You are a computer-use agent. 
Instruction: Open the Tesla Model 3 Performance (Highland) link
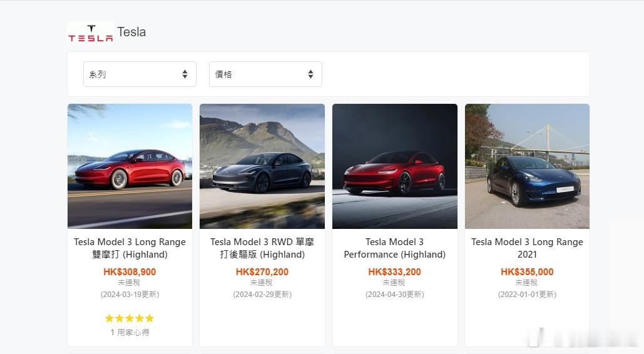pyautogui.click(x=394, y=248)
